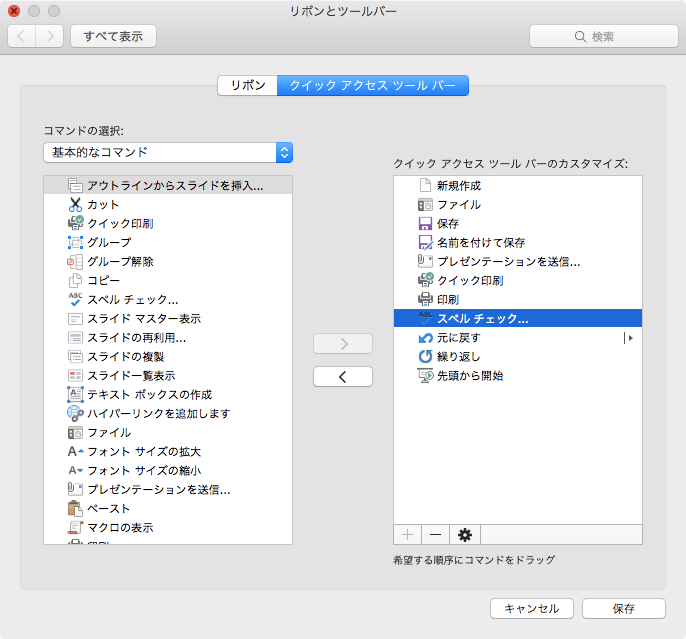Screen dimensions: 686x639
Task: Click the remove-from-toolbar left arrow button
Action: coord(342,377)
